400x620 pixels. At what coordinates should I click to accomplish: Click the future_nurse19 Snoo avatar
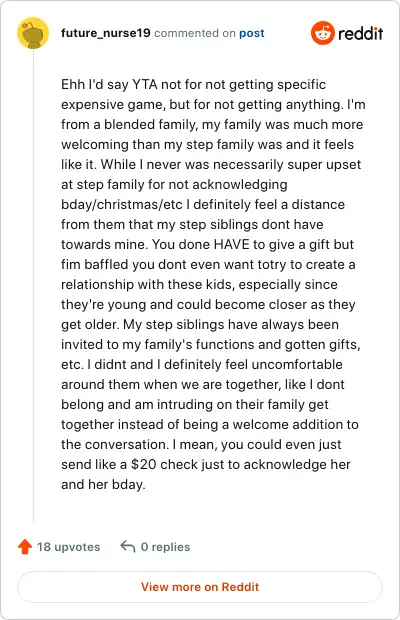33,33
